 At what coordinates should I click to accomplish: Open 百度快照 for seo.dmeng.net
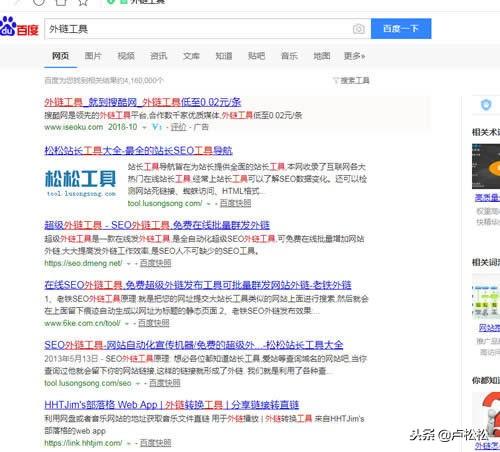[x=155, y=263]
